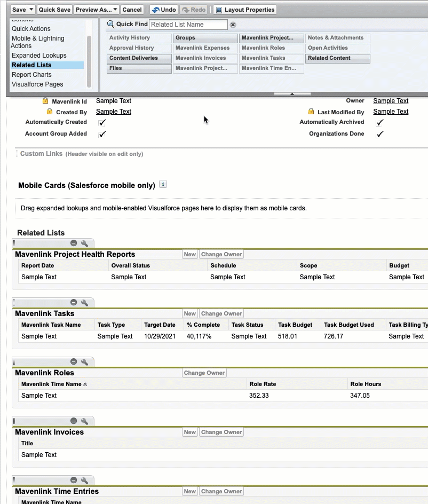The height and width of the screenshot is (504, 428).
Task: Click the Save button
Action: pyautogui.click(x=19, y=10)
